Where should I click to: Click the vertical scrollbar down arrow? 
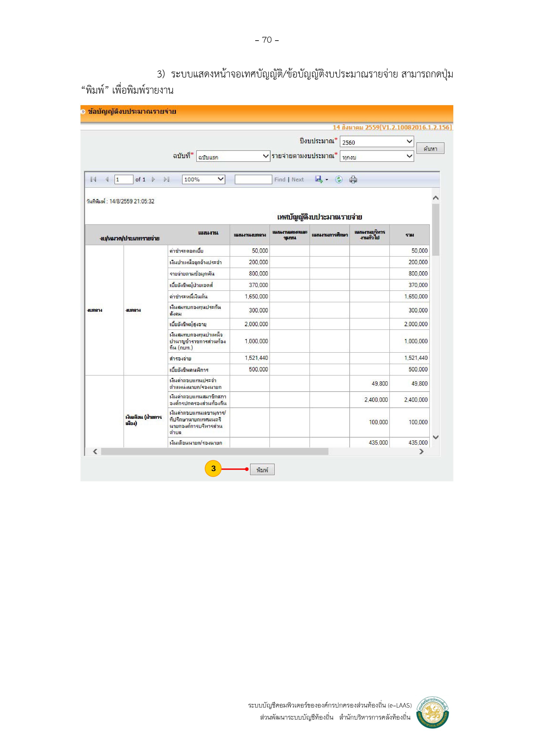pos(436,437)
